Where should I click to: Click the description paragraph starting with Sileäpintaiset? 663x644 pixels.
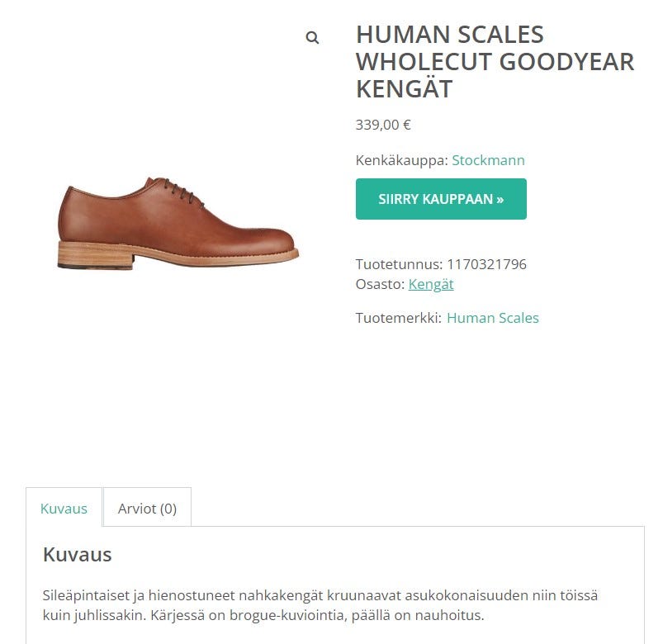point(320,605)
